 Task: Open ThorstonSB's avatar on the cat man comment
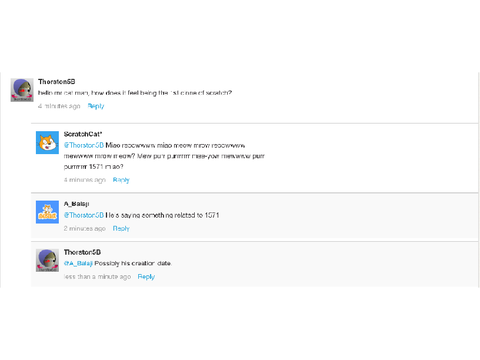[22, 90]
